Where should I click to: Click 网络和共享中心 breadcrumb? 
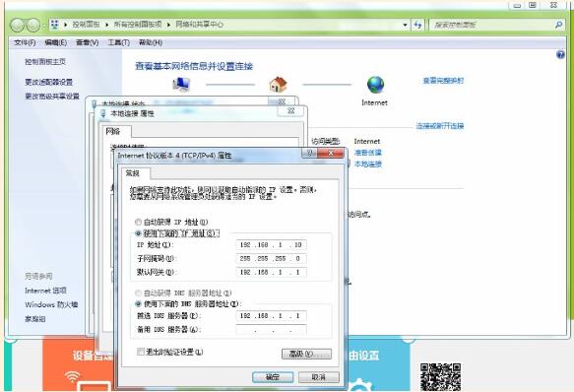(200, 25)
